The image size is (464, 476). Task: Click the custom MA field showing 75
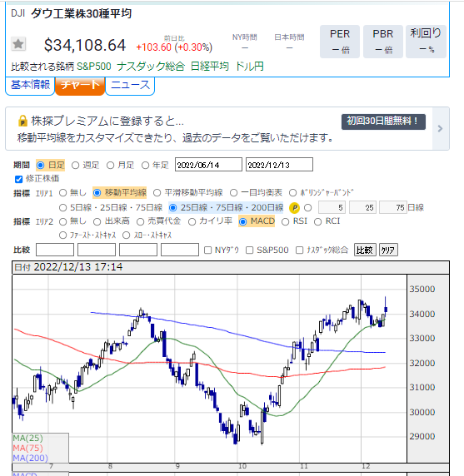393,208
